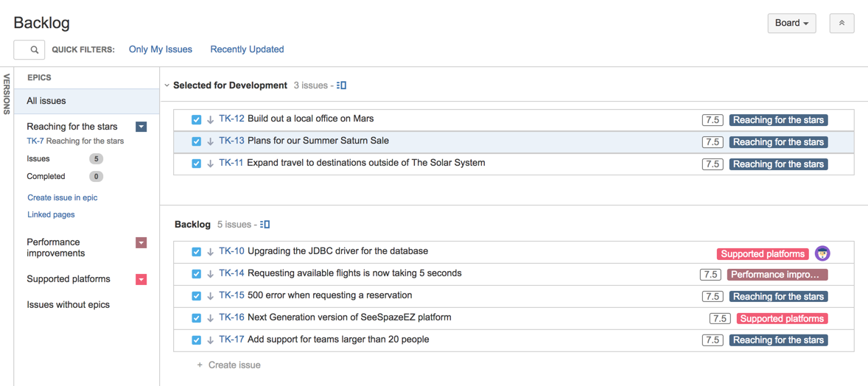Open issue key TK-12
This screenshot has width=868, height=386.
coord(231,119)
